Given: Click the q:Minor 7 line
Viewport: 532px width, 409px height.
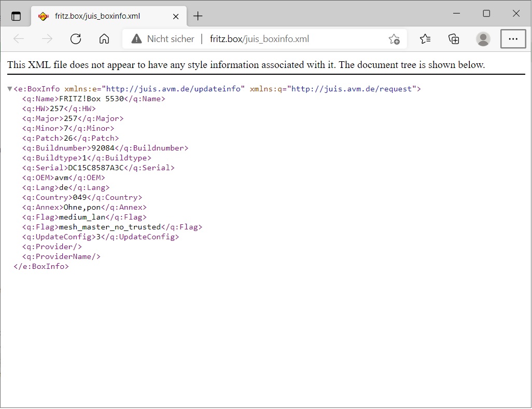Looking at the screenshot, I should coord(68,128).
